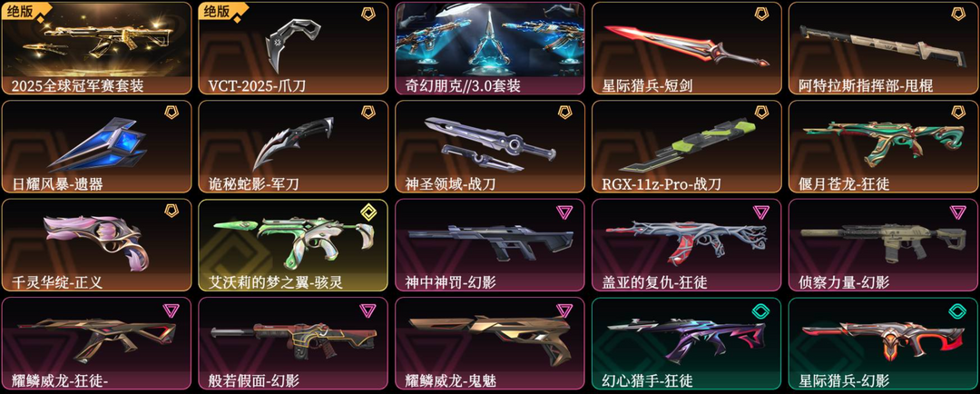Select the 日耀风暴-遗器 blue blade skin

click(97, 146)
